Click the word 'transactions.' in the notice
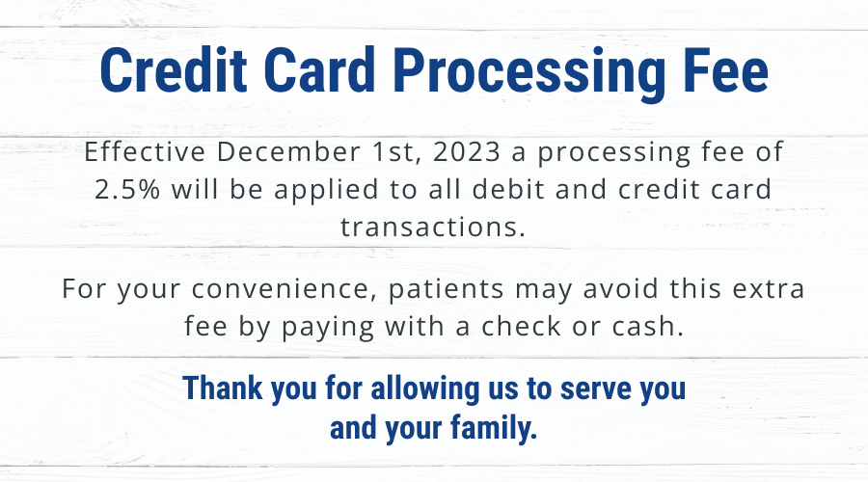This screenshot has height=482, width=868. [x=433, y=227]
